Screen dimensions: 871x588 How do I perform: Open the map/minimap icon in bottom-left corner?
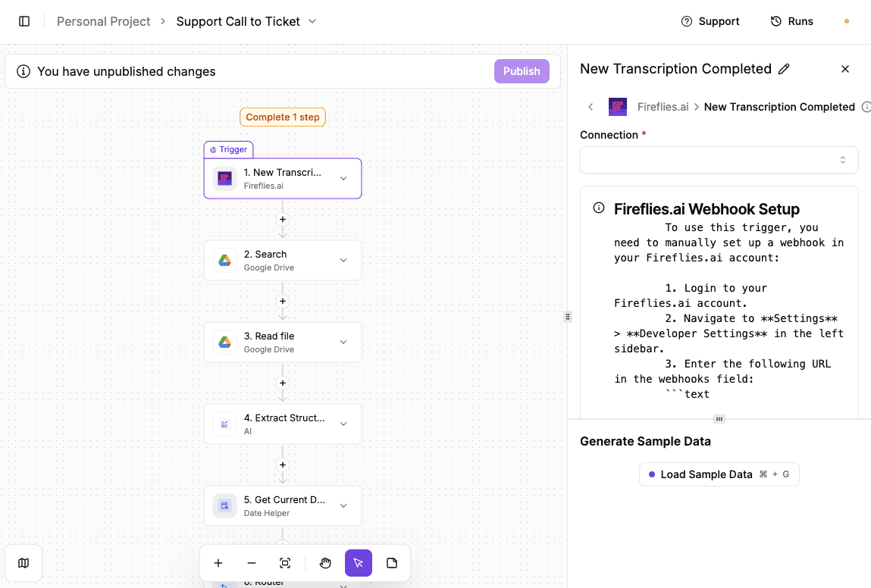(x=23, y=563)
